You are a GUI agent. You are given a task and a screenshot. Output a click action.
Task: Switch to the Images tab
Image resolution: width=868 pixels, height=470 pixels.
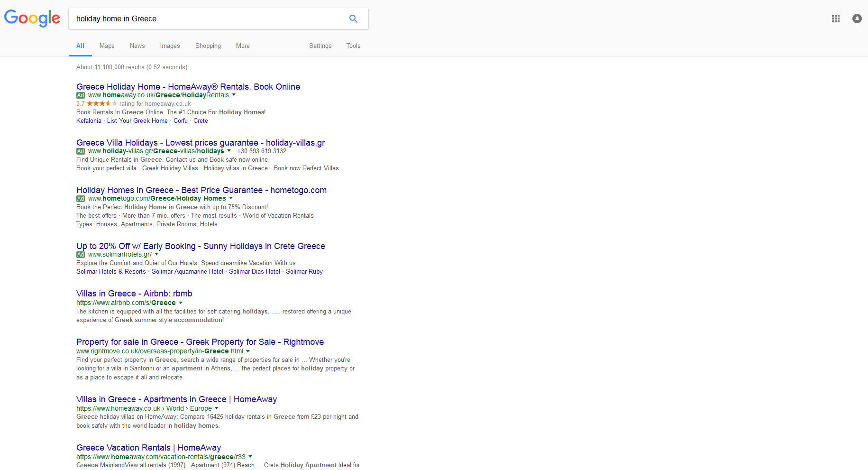[x=170, y=46]
